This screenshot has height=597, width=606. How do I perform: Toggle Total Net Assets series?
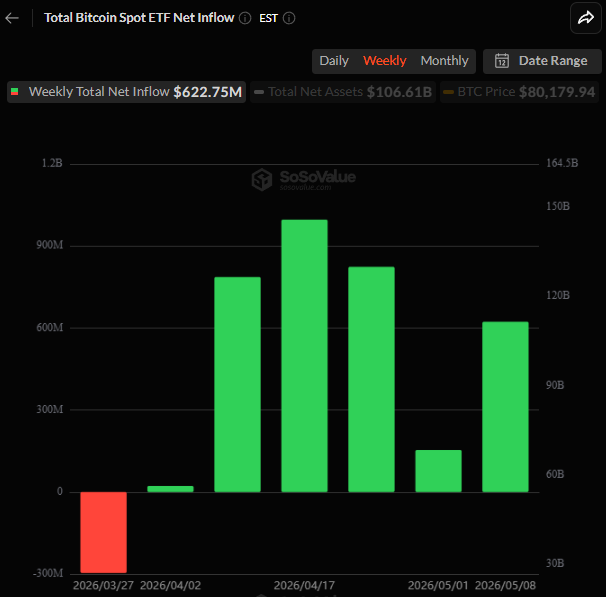click(343, 92)
